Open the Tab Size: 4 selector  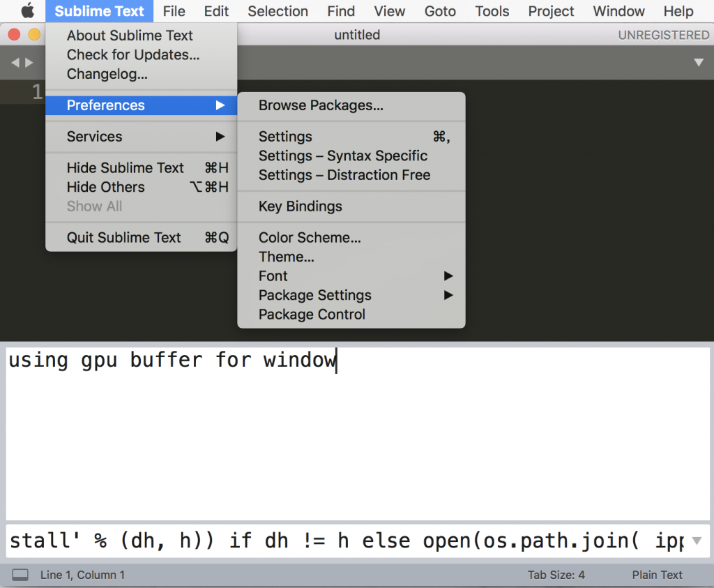(x=556, y=575)
